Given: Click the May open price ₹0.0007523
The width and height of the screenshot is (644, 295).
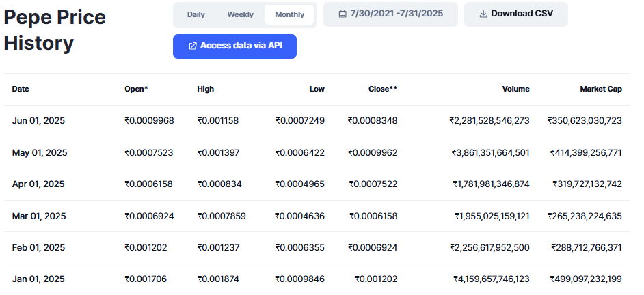Looking at the screenshot, I should (148, 153).
